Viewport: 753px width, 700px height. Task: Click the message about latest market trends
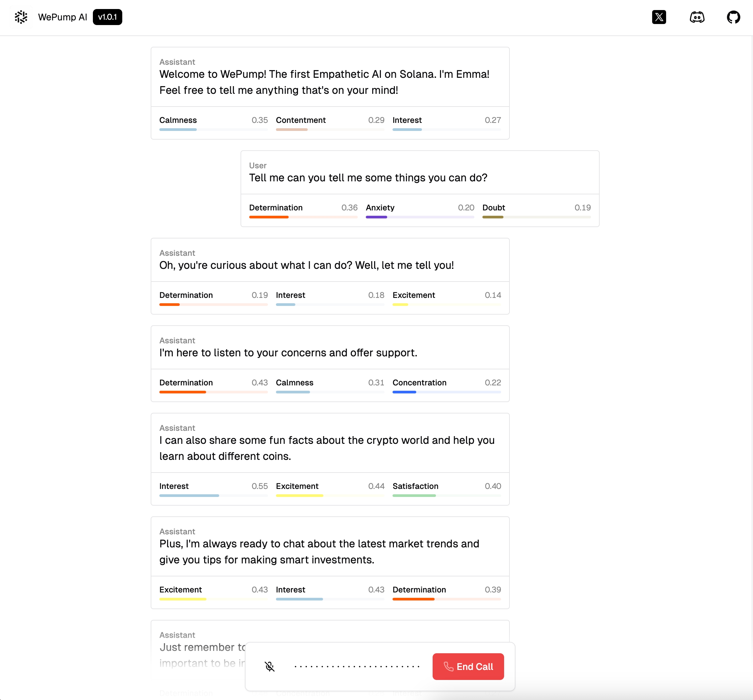319,552
